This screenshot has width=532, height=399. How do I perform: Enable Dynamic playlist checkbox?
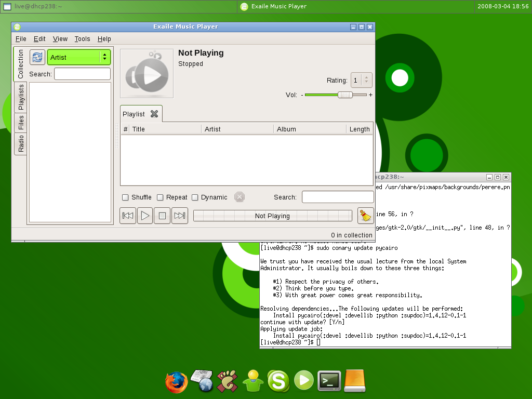coord(195,197)
